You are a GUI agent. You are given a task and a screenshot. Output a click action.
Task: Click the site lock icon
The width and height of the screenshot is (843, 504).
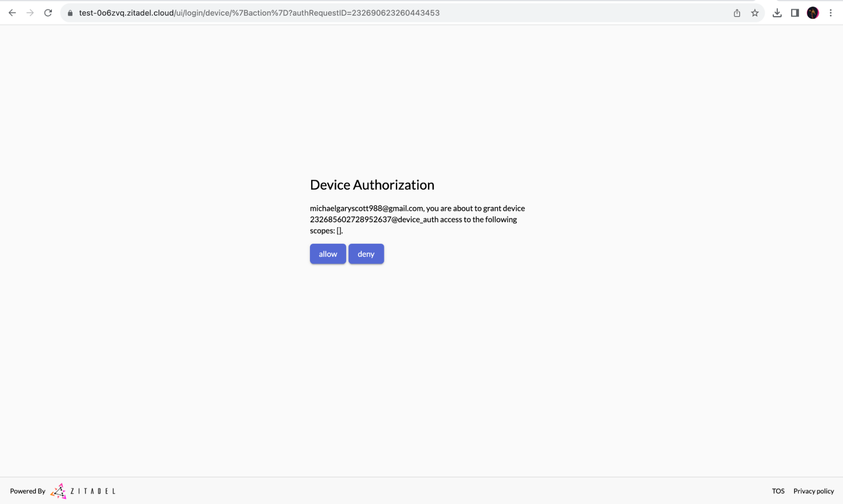[70, 13]
